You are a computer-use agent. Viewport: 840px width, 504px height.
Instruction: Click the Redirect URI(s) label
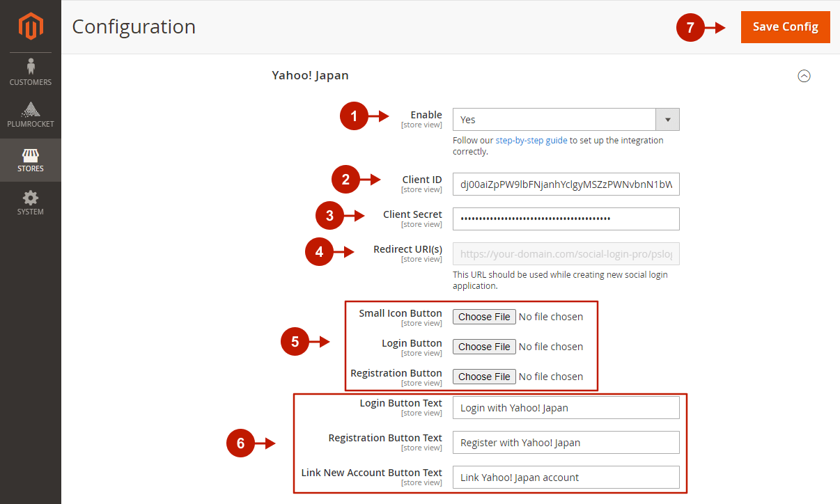pos(407,249)
